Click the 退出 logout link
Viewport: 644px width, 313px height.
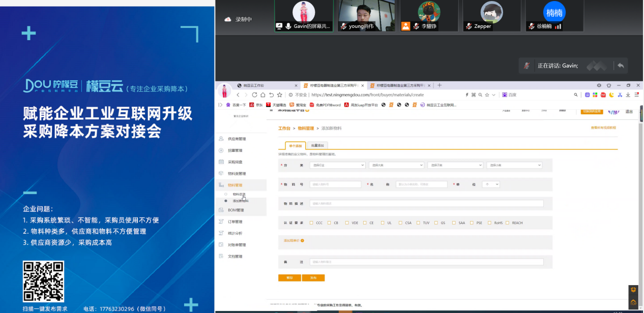[629, 111]
